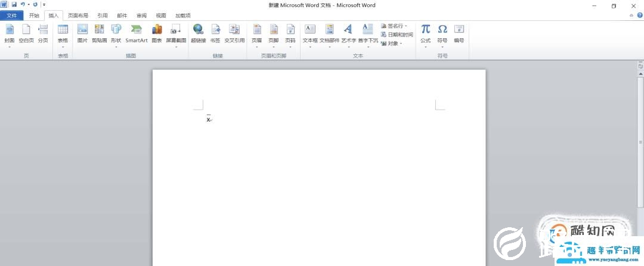Open the 超链接 hyperlink tool
The image size is (644, 266).
[x=198, y=32]
